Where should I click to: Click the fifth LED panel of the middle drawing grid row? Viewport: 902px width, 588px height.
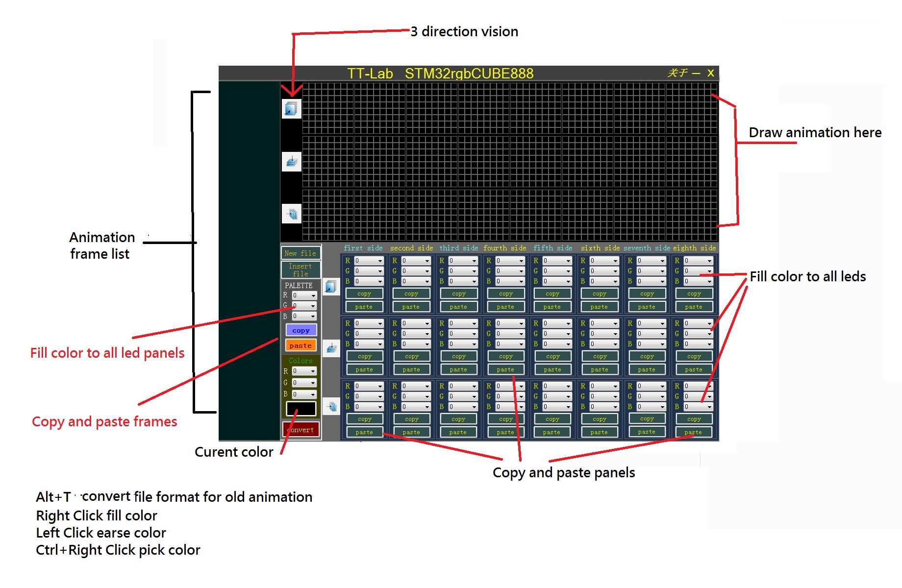536,161
